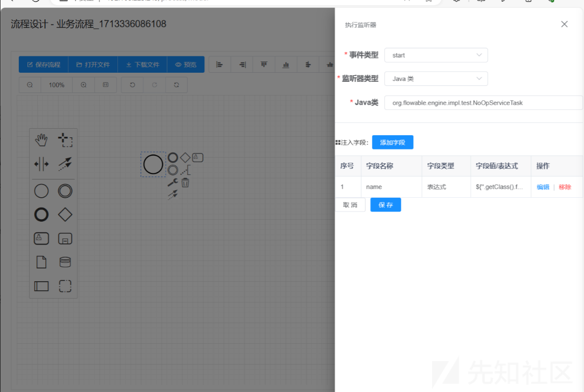Create a start event from palette
The width and height of the screenshot is (584, 392).
41,191
